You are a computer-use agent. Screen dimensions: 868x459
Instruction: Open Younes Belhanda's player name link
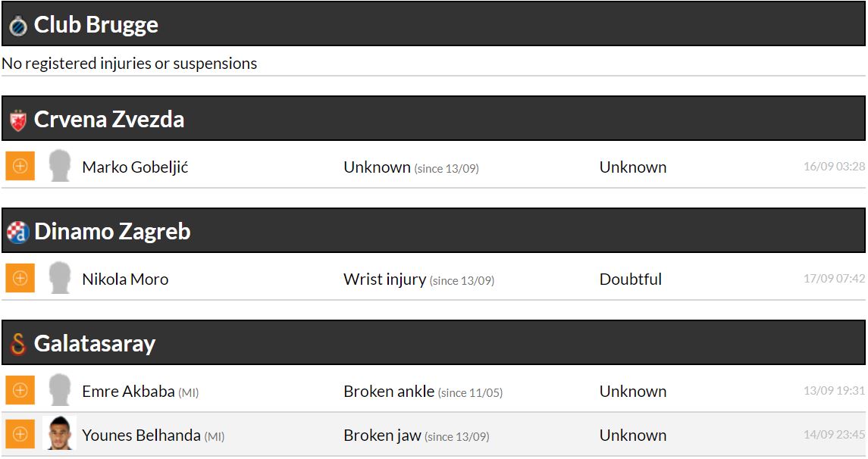tap(141, 436)
